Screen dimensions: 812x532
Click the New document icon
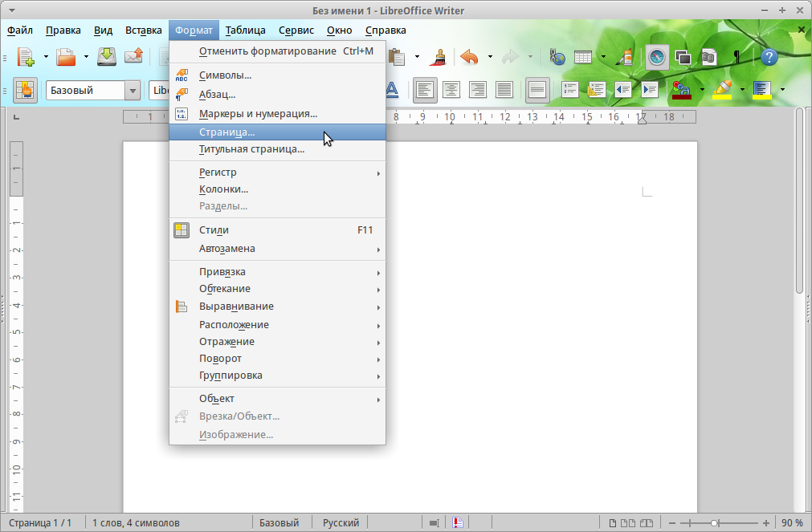(26, 56)
